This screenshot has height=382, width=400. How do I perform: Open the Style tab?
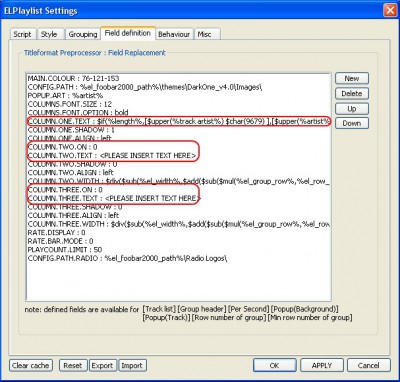[x=49, y=34]
